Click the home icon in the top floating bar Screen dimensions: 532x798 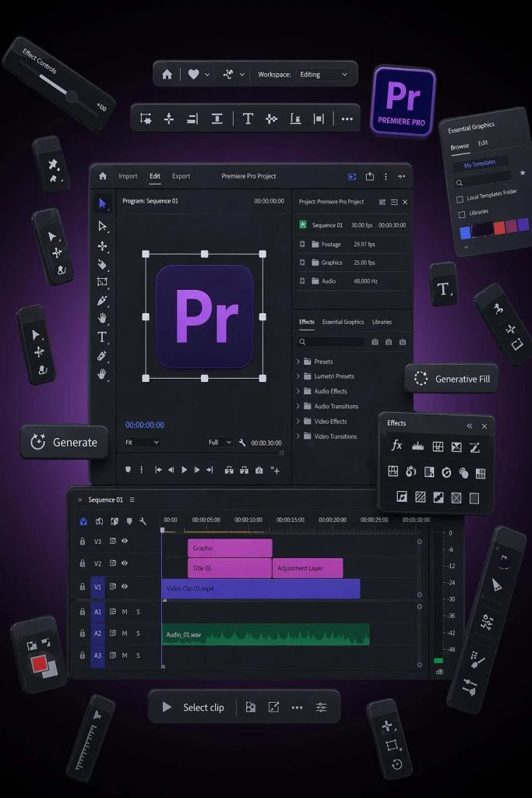167,74
